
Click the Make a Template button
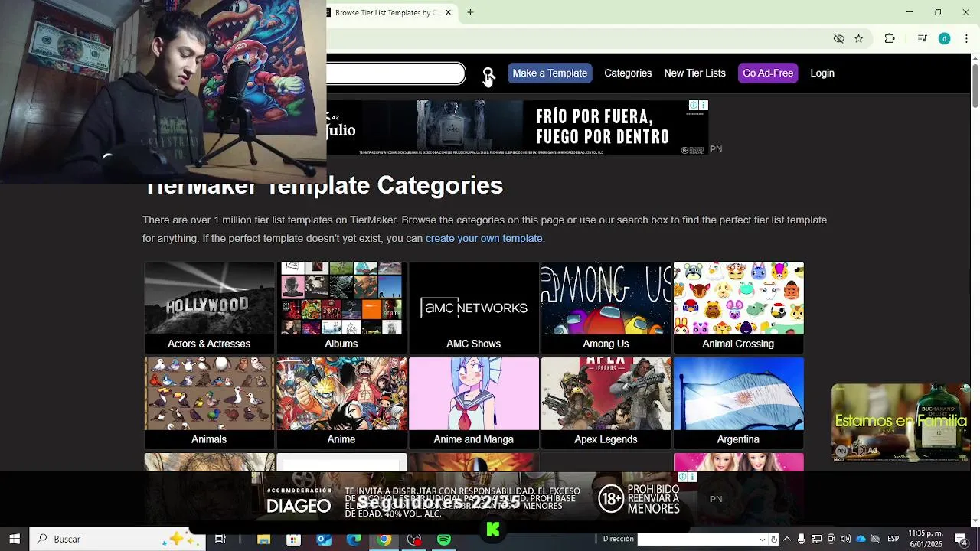click(550, 73)
